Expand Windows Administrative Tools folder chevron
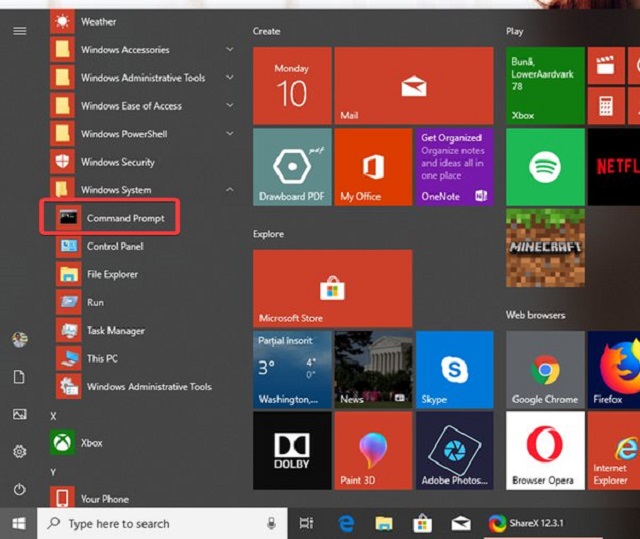640x539 pixels. point(230,77)
